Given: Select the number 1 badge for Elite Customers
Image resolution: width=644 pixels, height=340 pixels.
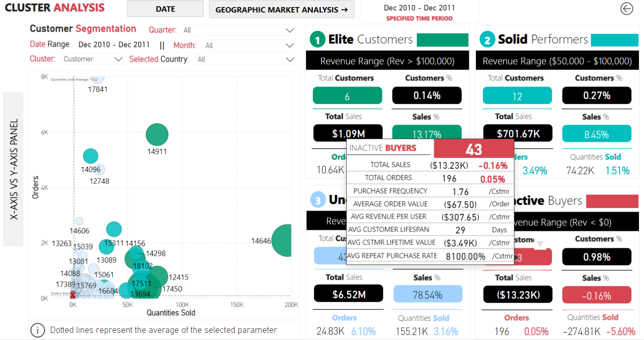Looking at the screenshot, I should (317, 40).
